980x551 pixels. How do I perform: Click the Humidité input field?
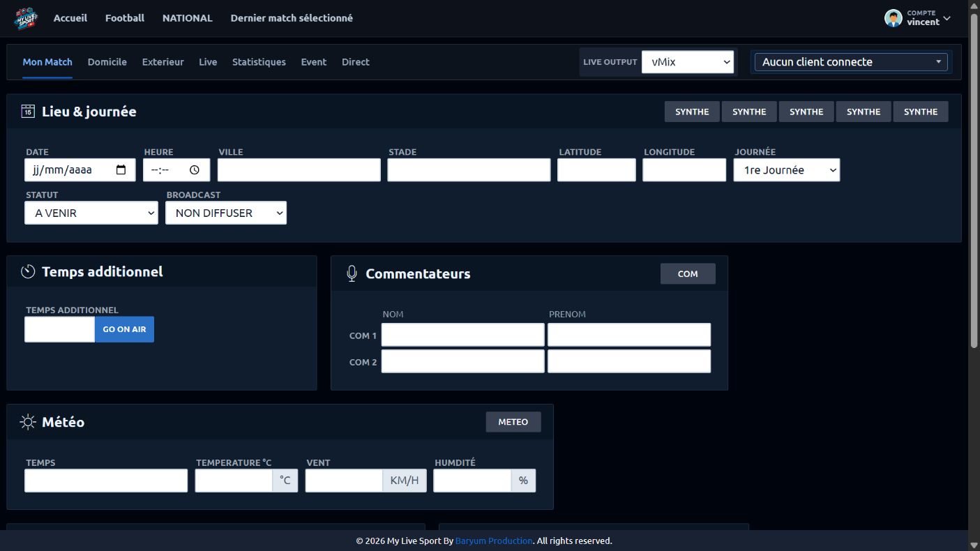tap(472, 481)
